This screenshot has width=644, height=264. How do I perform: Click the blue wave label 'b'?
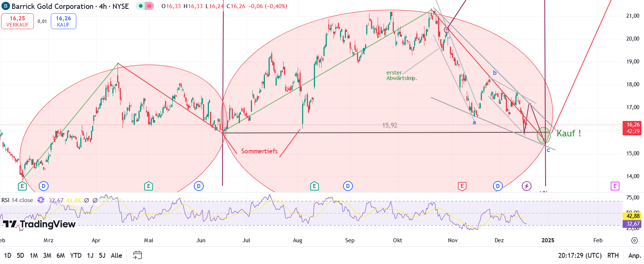(x=495, y=73)
